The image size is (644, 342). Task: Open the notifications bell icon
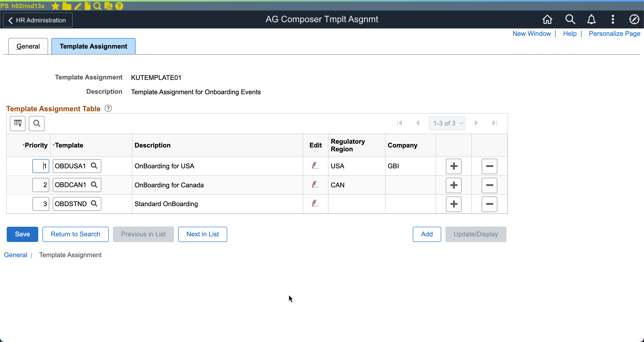click(591, 19)
